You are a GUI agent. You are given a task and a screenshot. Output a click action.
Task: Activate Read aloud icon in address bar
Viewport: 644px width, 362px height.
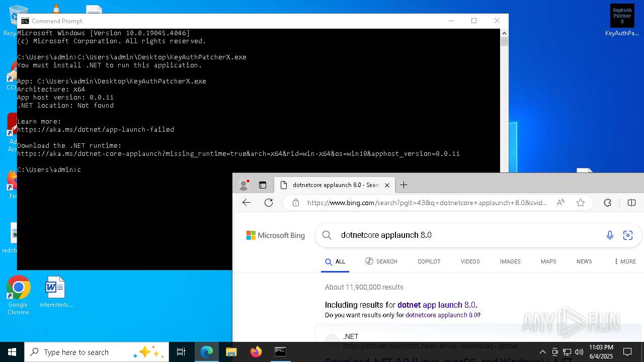point(560,203)
